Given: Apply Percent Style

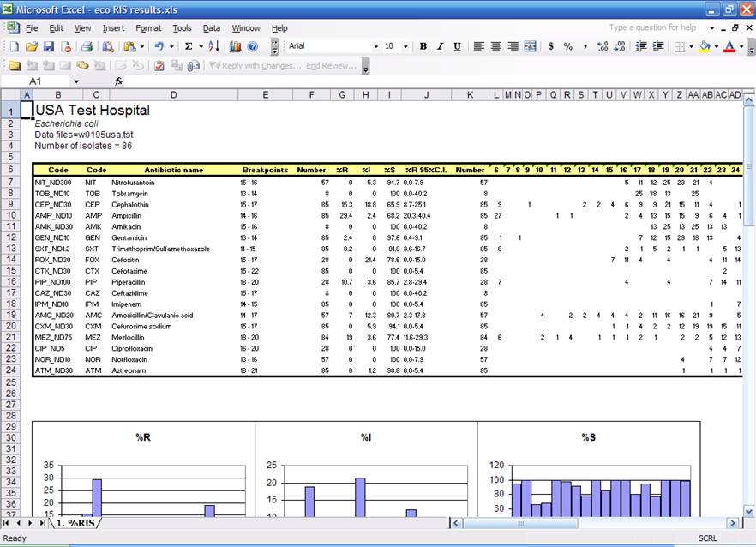Looking at the screenshot, I should click(x=568, y=46).
